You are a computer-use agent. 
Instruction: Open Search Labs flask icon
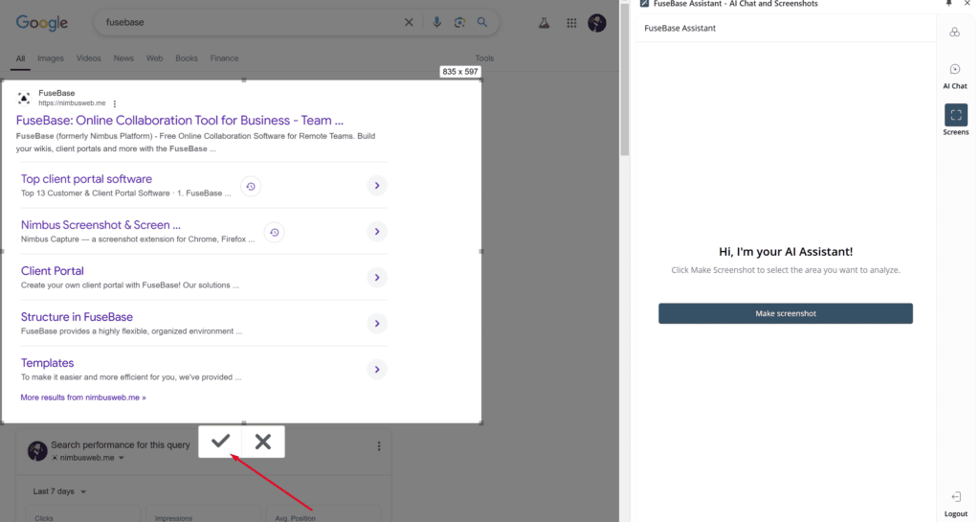[545, 23]
